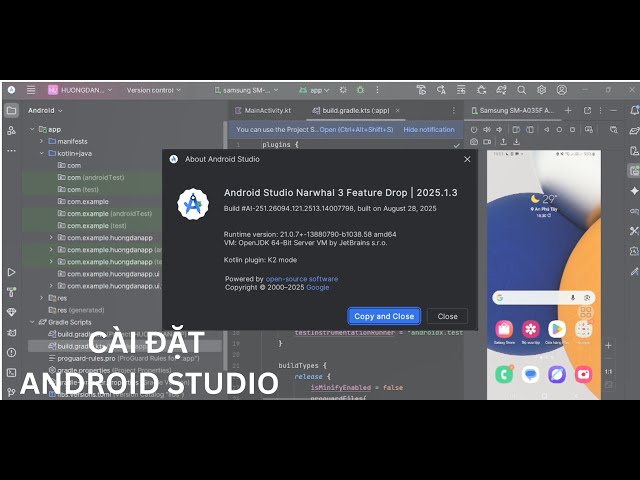The height and width of the screenshot is (480, 640).
Task: Click Copy and Close button
Action: (384, 316)
